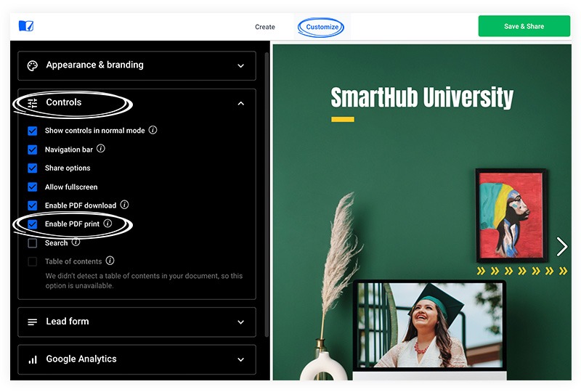Click the Save & Share button

click(524, 26)
